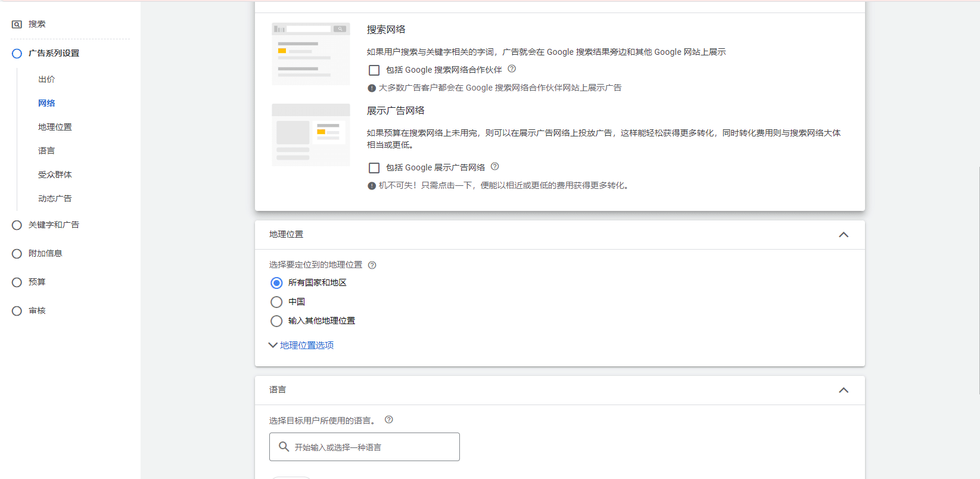
Task: Select the 广告系列设置 step
Action: click(x=54, y=54)
